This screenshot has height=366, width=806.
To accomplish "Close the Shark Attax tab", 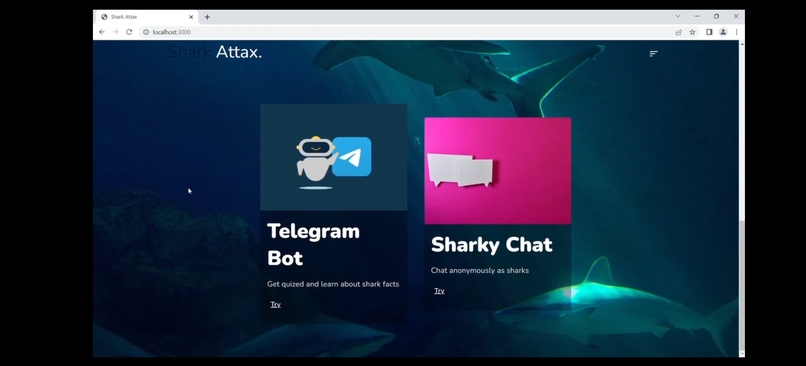I will [x=191, y=17].
